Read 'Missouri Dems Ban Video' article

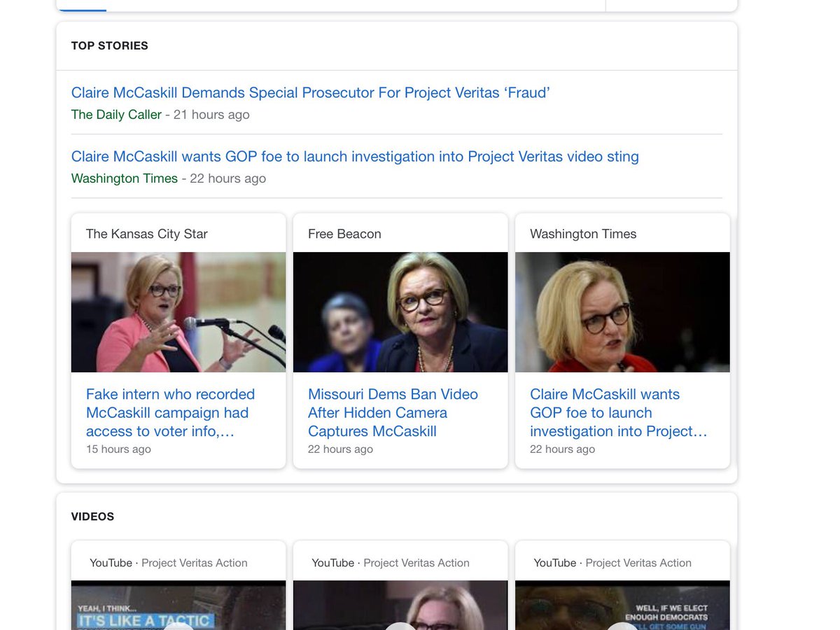(x=393, y=413)
